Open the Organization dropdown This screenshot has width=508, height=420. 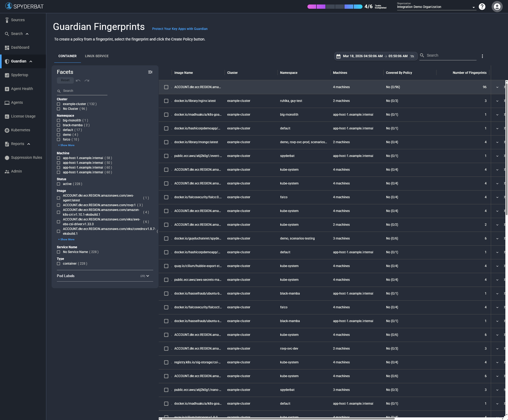point(474,7)
